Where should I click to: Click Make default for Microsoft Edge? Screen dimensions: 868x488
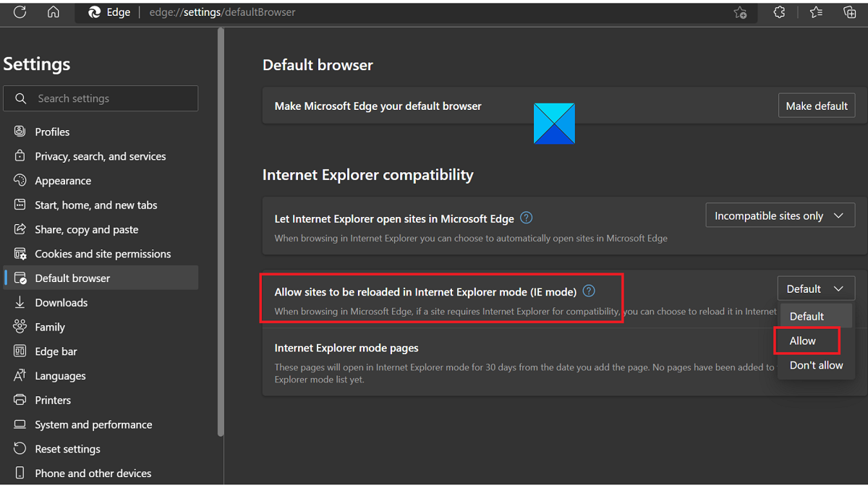click(817, 105)
